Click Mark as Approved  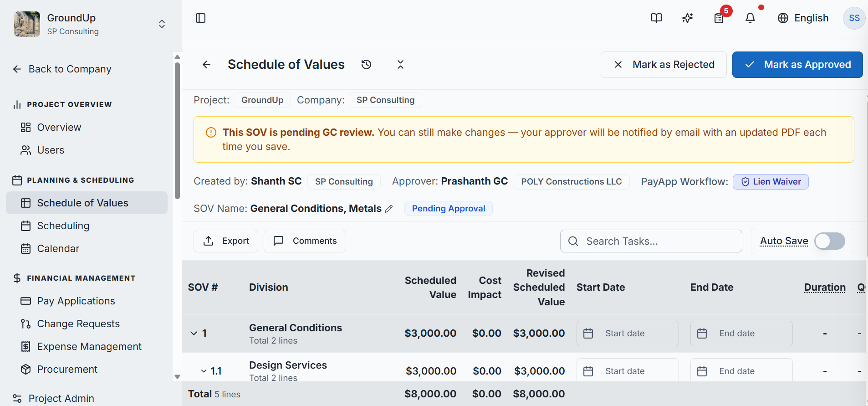[797, 65]
